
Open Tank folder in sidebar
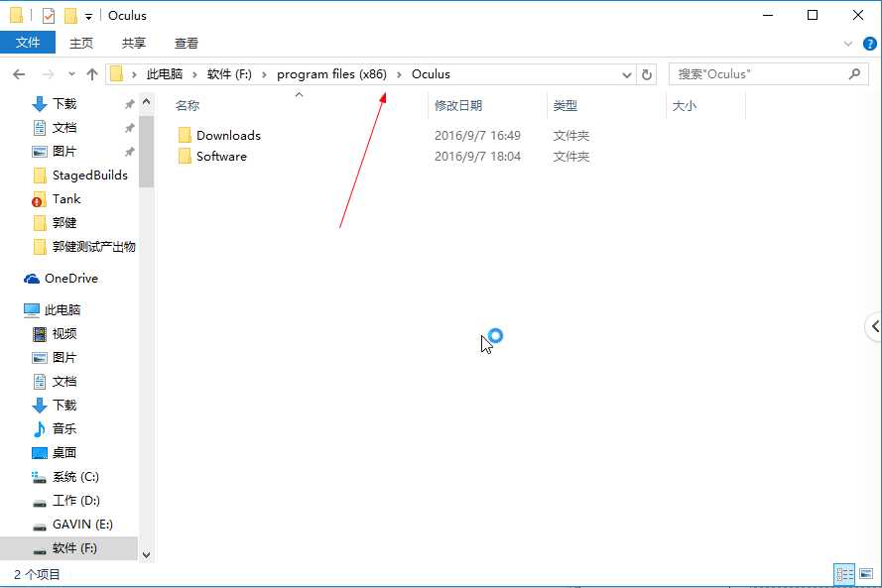tap(57, 199)
